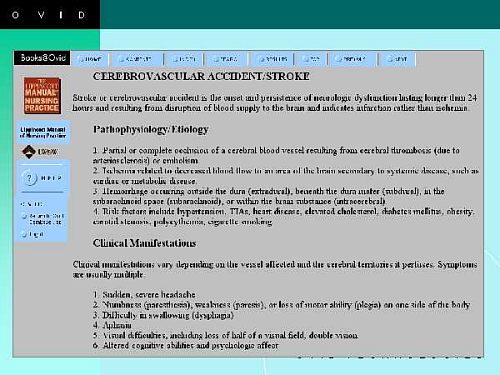Click the 'Sudden, severe headache' list item
The image size is (500, 375).
(144, 295)
